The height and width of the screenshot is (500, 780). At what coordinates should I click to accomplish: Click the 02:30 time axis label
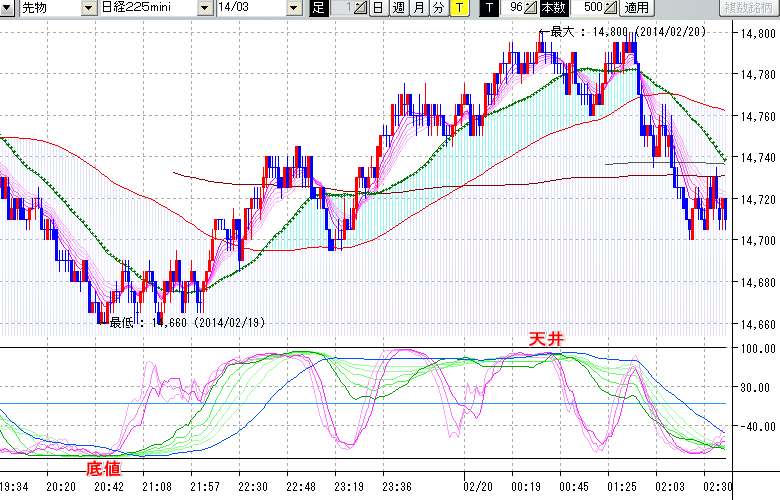pyautogui.click(x=717, y=487)
